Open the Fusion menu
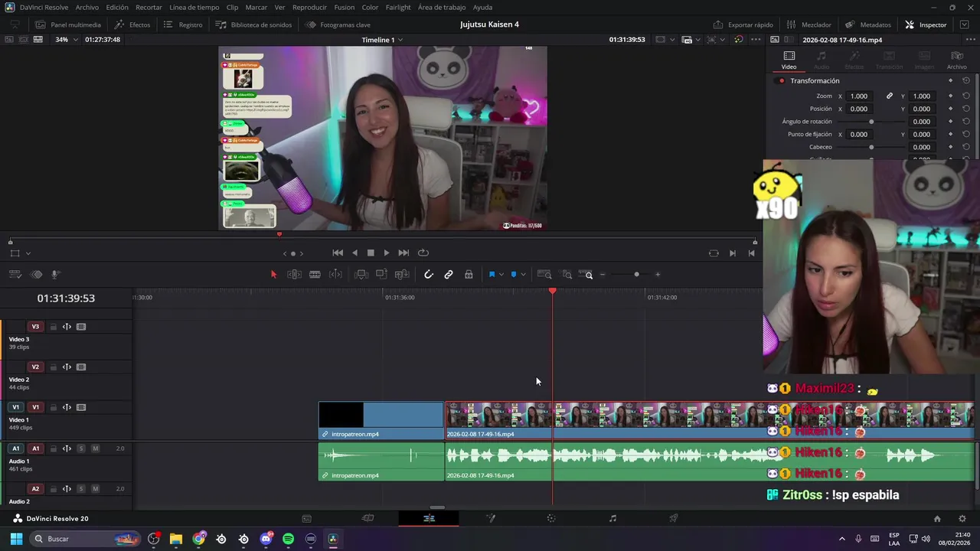The height and width of the screenshot is (551, 980). pyautogui.click(x=345, y=7)
